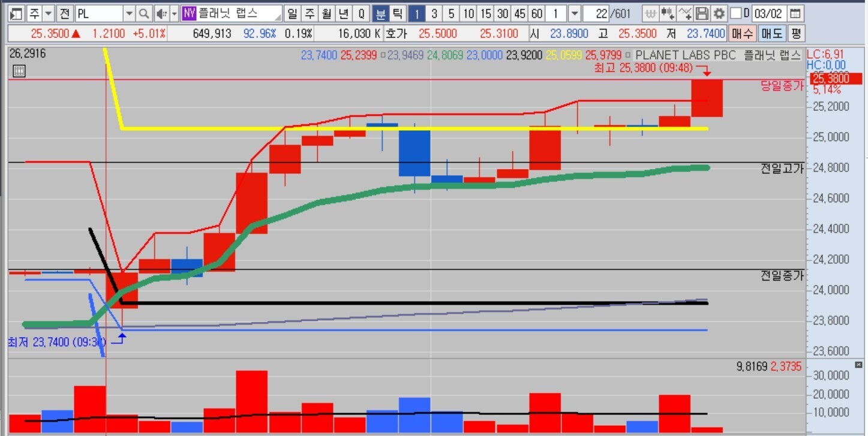Click the blue 92.96% value
This screenshot has height=436, width=868.
[260, 34]
